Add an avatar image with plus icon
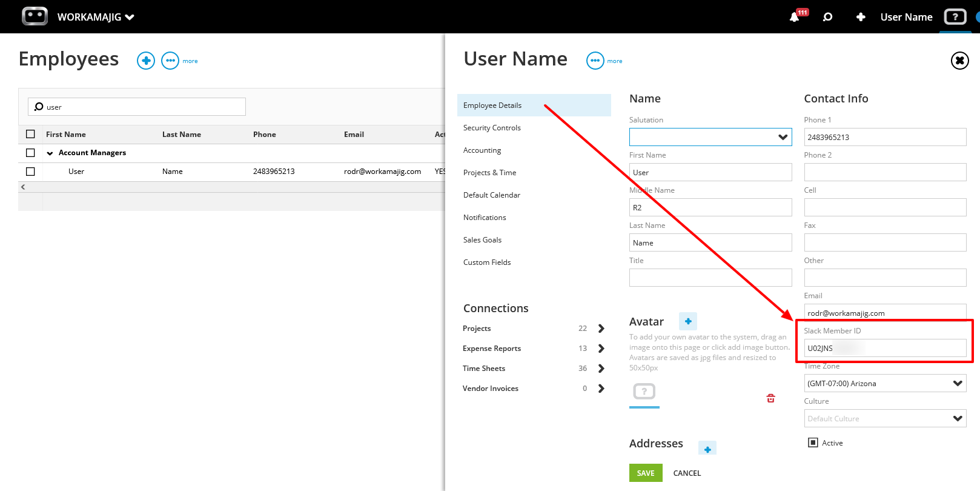The image size is (980, 491). tap(688, 321)
